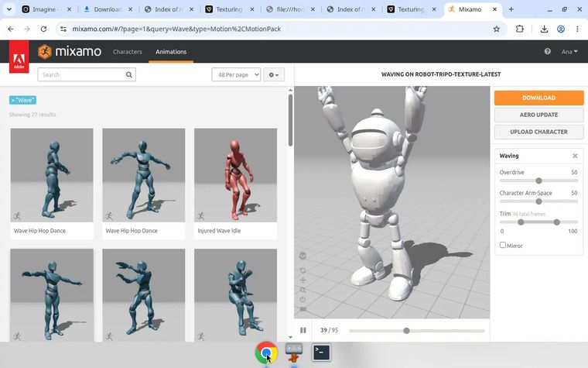This screenshot has height=368, width=588.
Task: Click the Adobe logo
Action: pyautogui.click(x=19, y=57)
